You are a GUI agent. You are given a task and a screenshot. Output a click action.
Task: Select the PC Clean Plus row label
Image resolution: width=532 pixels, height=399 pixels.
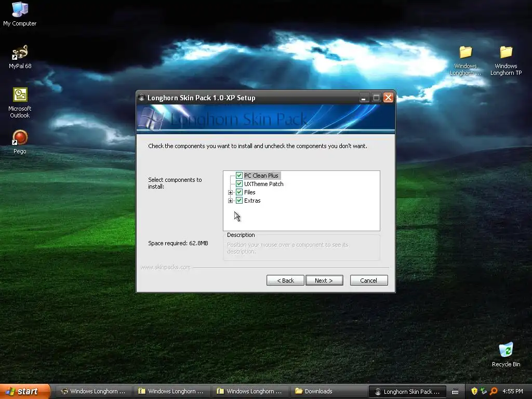[x=261, y=176]
